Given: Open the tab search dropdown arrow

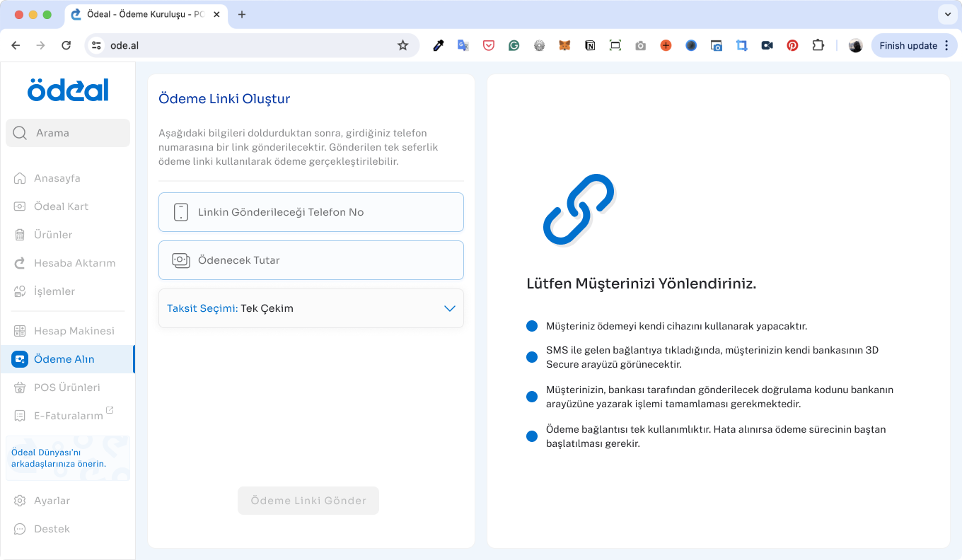Looking at the screenshot, I should point(948,14).
